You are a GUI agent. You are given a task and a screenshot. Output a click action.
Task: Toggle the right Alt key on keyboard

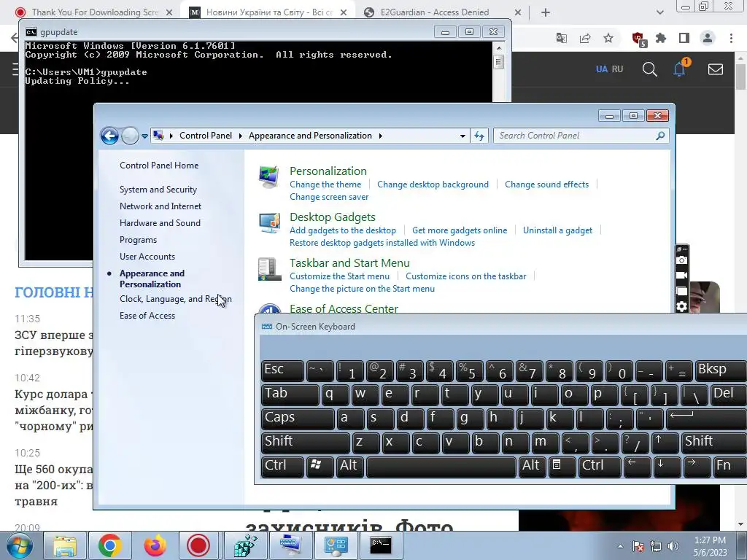(x=532, y=466)
